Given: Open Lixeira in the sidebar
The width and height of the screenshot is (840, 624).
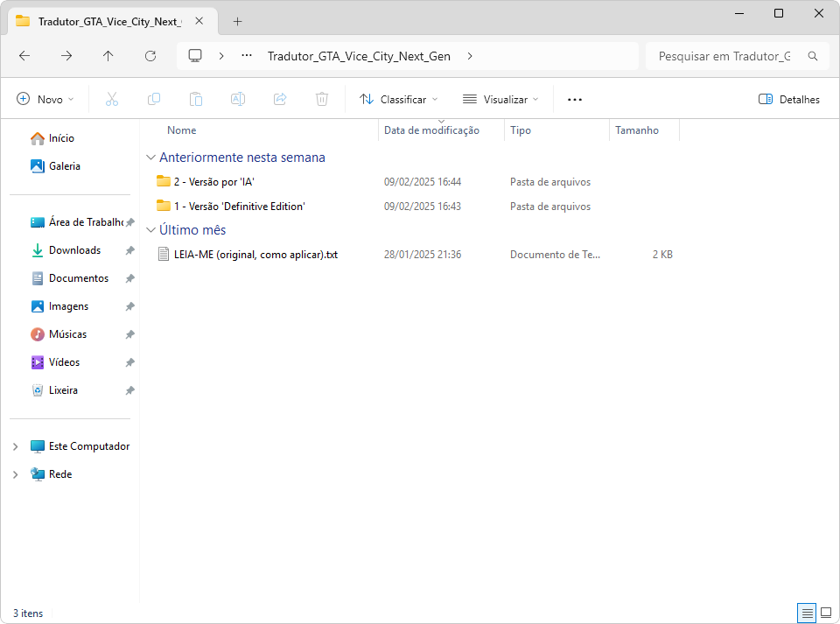Looking at the screenshot, I should [x=54, y=390].
